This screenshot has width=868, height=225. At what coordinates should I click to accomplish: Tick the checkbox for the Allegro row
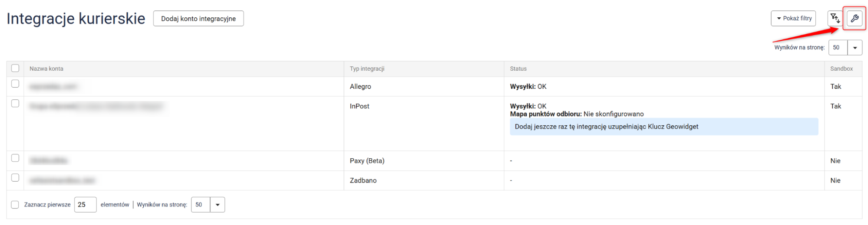click(x=15, y=84)
